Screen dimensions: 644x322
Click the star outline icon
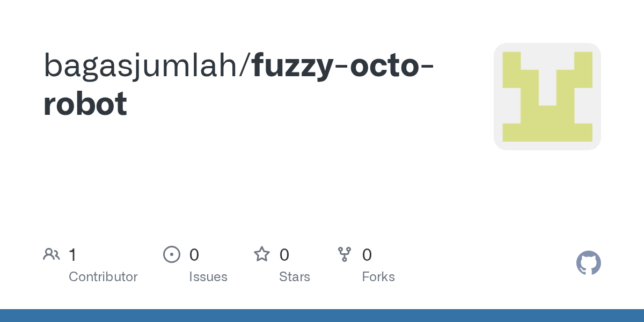[x=262, y=254]
